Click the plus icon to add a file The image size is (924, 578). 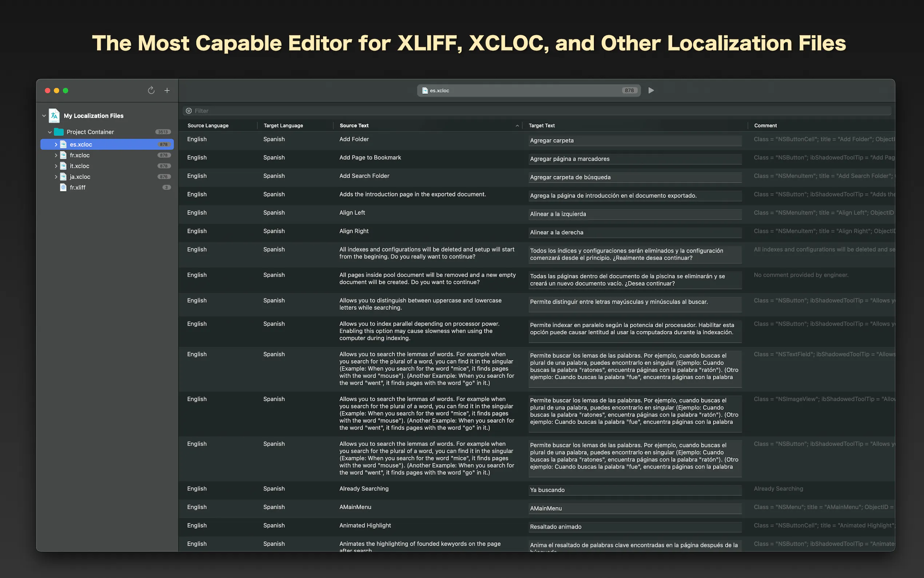click(x=167, y=90)
